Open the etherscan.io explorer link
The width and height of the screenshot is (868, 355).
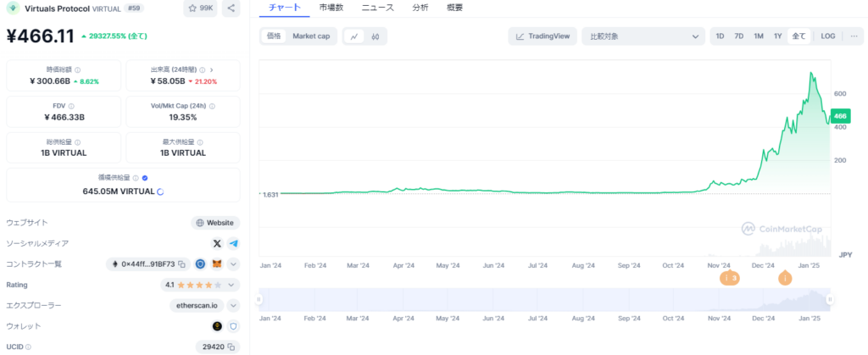coord(197,305)
